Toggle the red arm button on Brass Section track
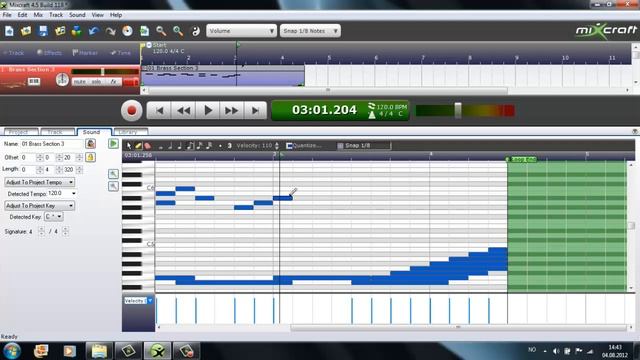 (x=130, y=82)
